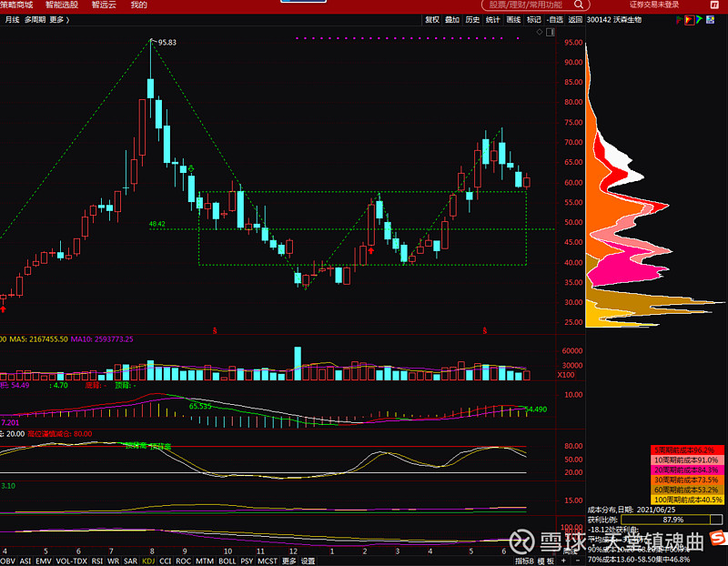Open the colorful grid panel icon
Viewport: 728px width, 566px height.
pos(711,19)
